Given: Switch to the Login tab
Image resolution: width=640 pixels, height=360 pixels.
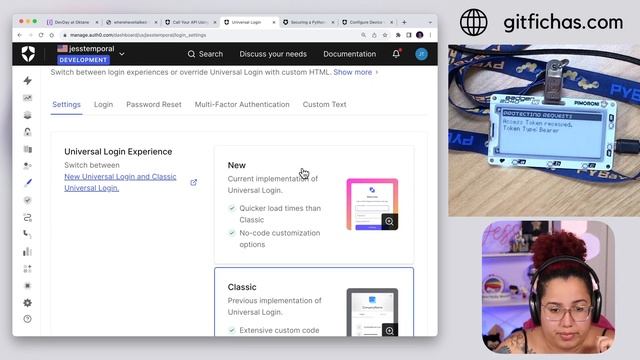Looking at the screenshot, I should (x=103, y=104).
